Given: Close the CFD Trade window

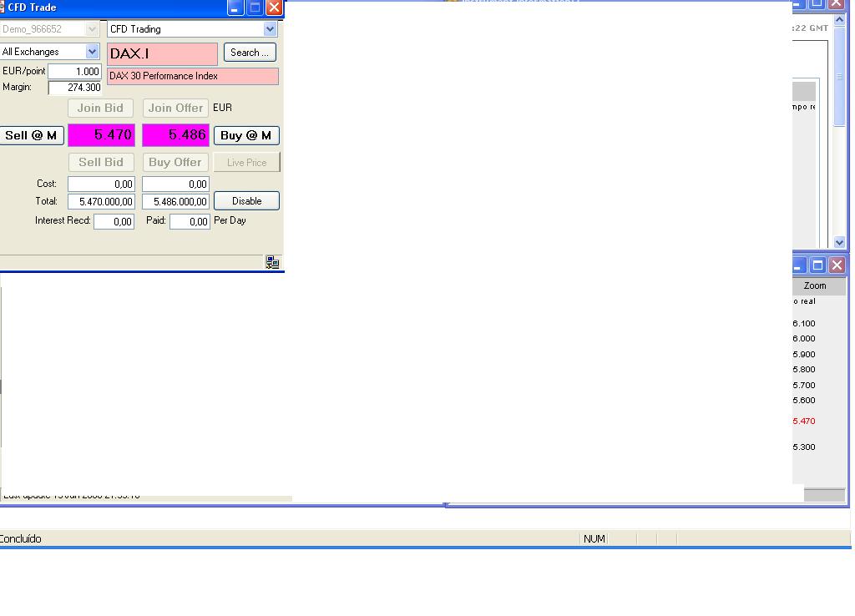Looking at the screenshot, I should (274, 8).
